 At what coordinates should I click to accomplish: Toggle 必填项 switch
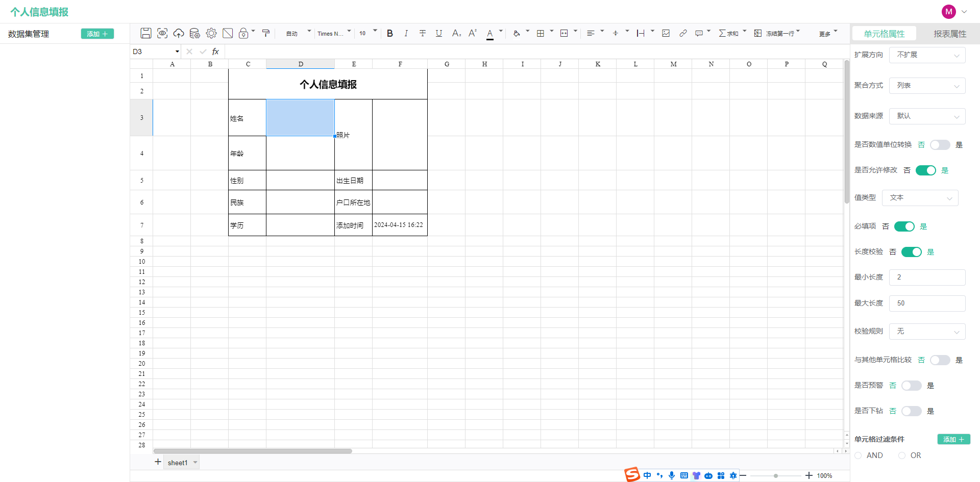(x=904, y=226)
